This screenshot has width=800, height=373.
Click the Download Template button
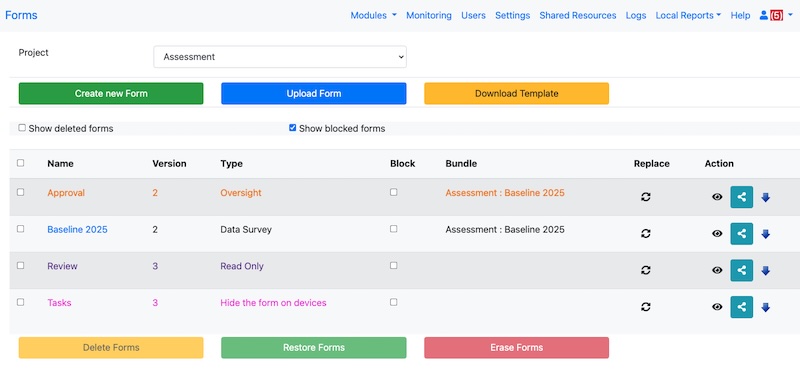click(x=516, y=93)
